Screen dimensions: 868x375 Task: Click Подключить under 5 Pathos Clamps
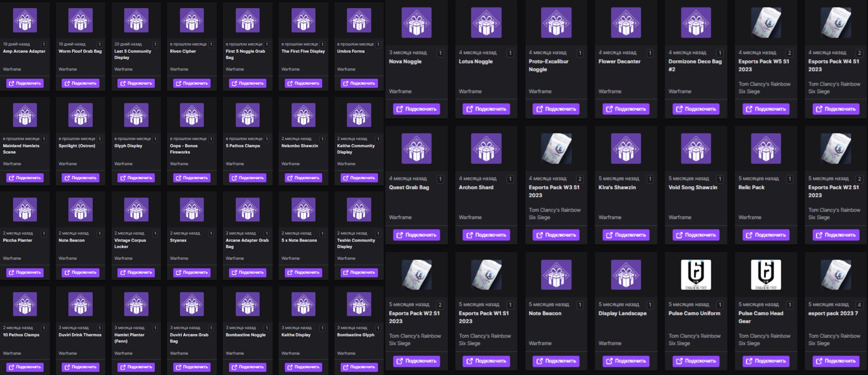click(247, 178)
